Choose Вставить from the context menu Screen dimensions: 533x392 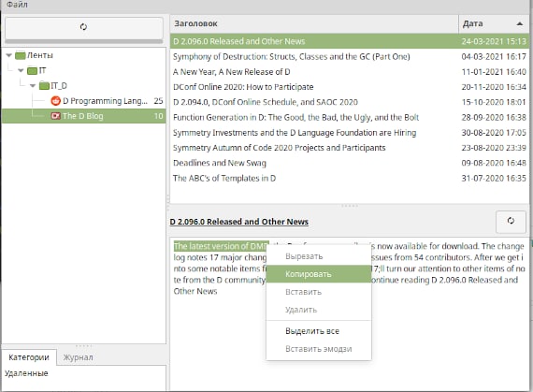click(x=319, y=292)
